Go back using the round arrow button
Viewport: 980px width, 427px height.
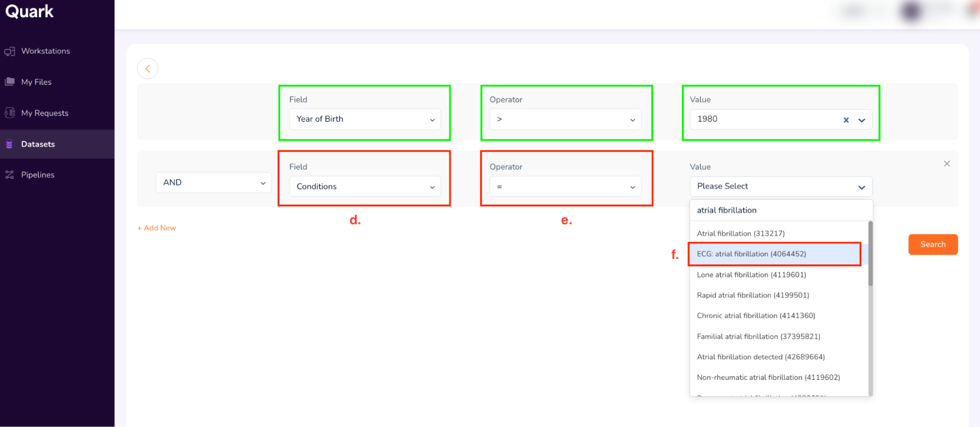148,69
